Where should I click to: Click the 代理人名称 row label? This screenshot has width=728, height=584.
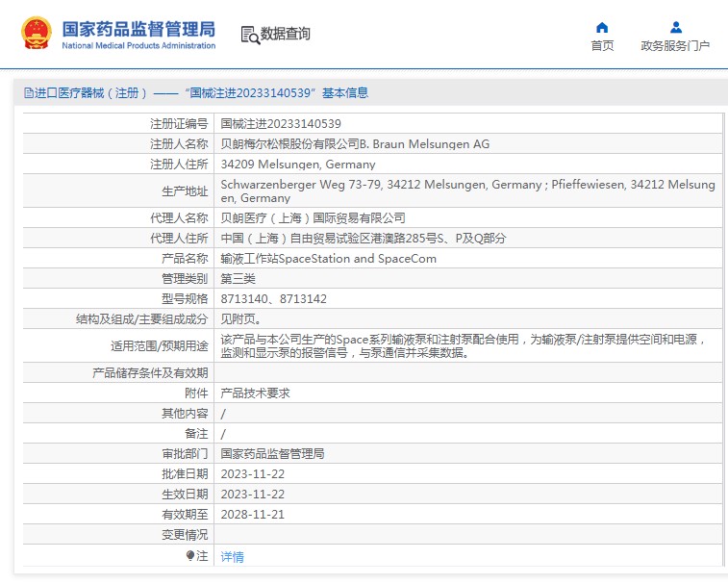(179, 217)
